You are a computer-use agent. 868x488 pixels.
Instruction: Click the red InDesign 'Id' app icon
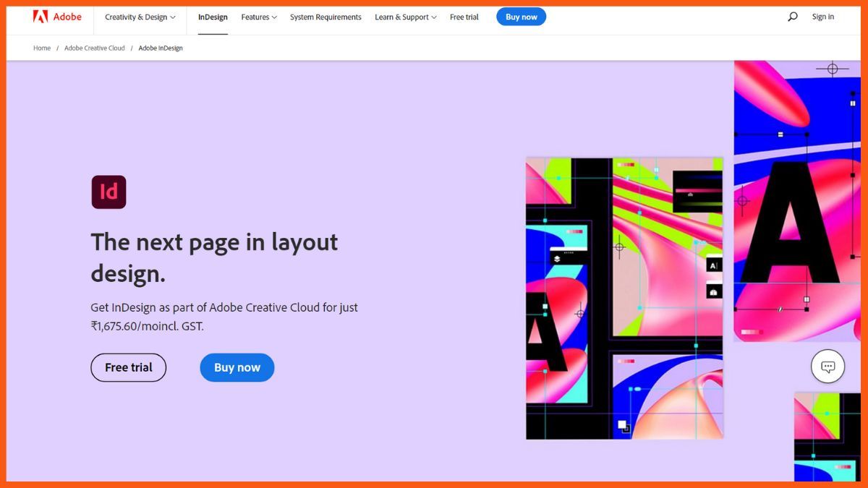pyautogui.click(x=109, y=192)
